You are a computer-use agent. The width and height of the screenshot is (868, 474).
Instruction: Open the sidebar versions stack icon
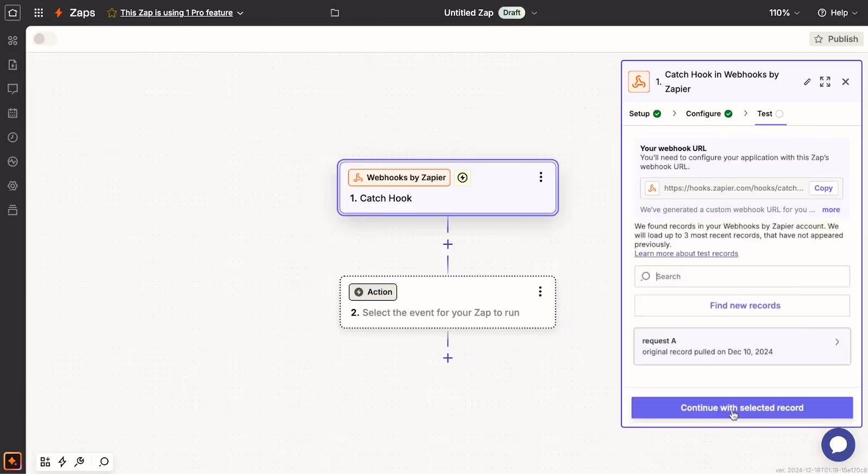click(x=12, y=210)
